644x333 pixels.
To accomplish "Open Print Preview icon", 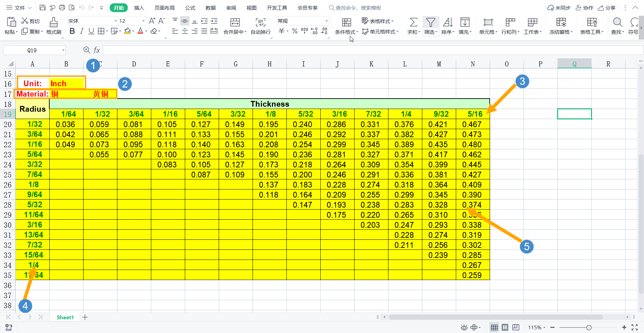I will click(72, 8).
